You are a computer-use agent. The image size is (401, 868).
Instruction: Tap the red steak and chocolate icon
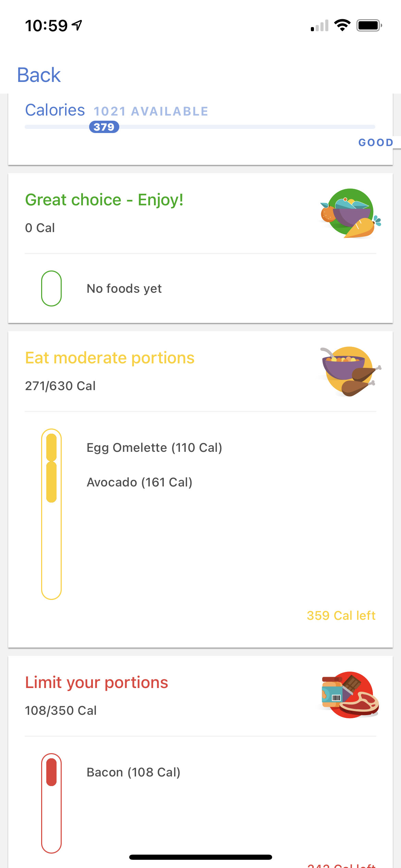coord(350,695)
